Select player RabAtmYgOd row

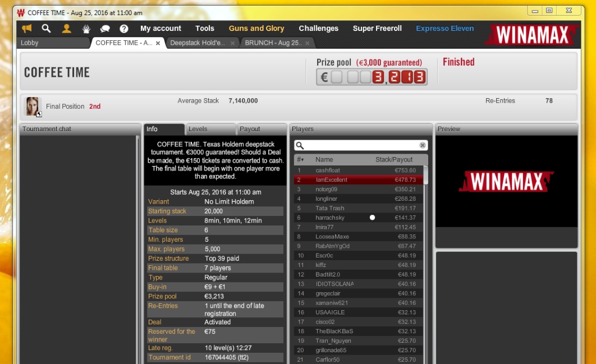click(x=359, y=246)
